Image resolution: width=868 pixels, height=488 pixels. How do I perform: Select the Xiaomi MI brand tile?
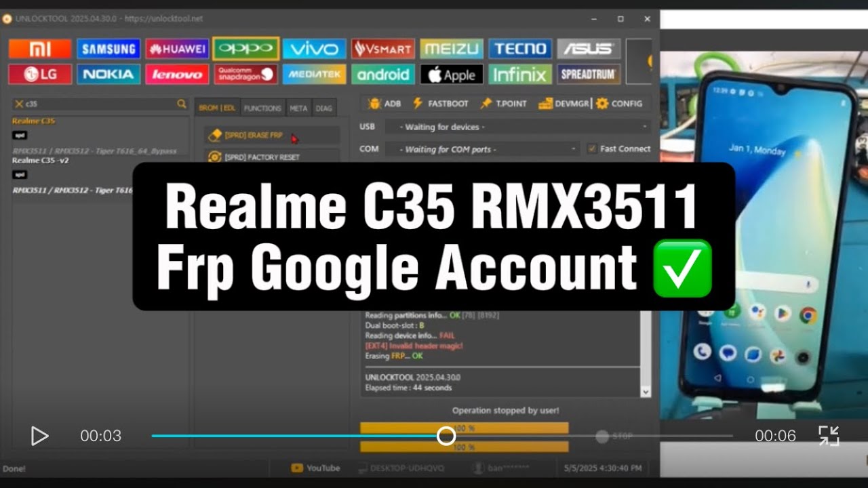pyautogui.click(x=40, y=49)
